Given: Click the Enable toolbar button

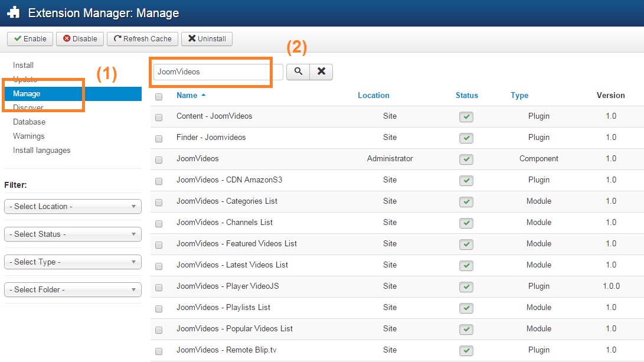Looking at the screenshot, I should [30, 38].
